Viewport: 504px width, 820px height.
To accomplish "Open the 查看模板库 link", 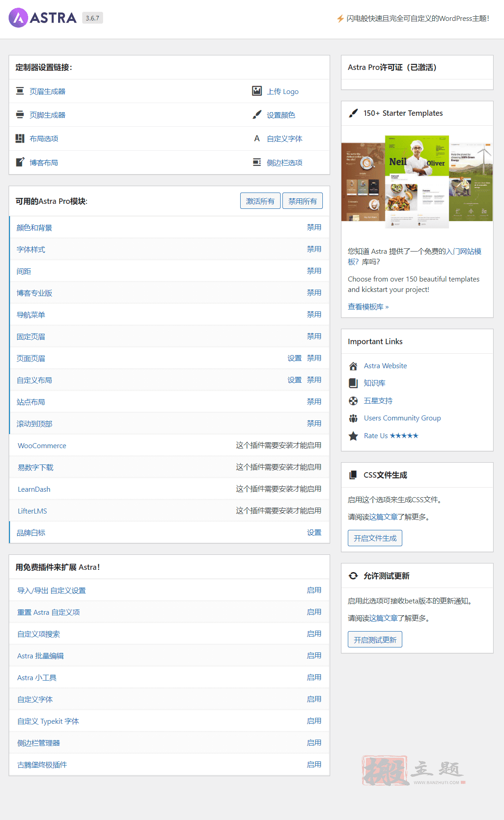I will point(368,306).
